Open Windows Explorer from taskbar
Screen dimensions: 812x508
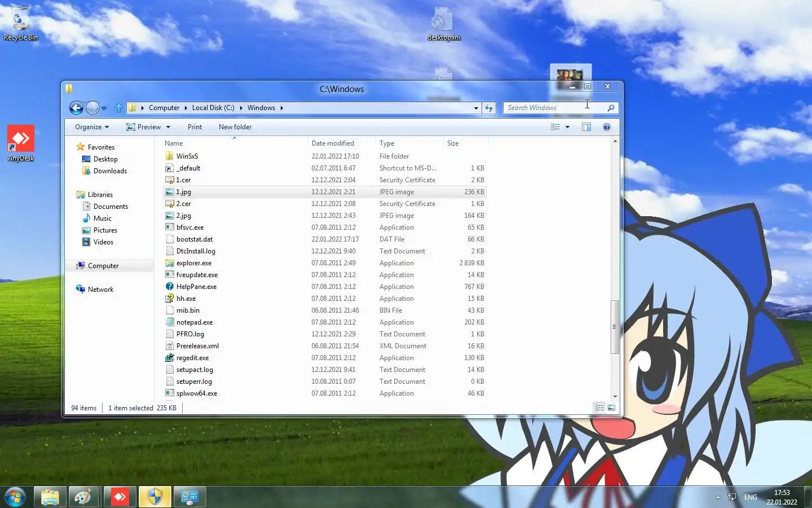[x=50, y=497]
